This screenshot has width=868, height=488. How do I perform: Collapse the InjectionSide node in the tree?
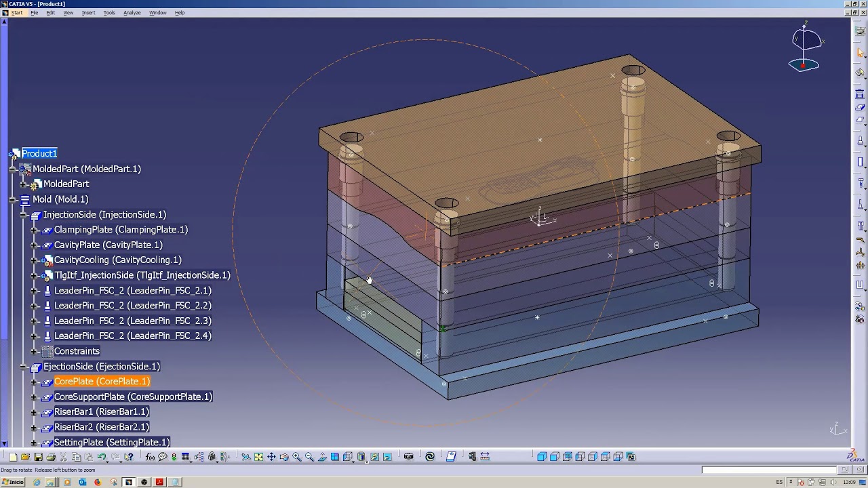24,215
